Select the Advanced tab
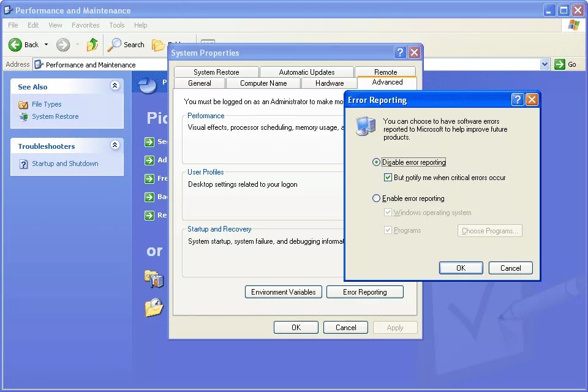This screenshot has height=392, width=588. [387, 82]
